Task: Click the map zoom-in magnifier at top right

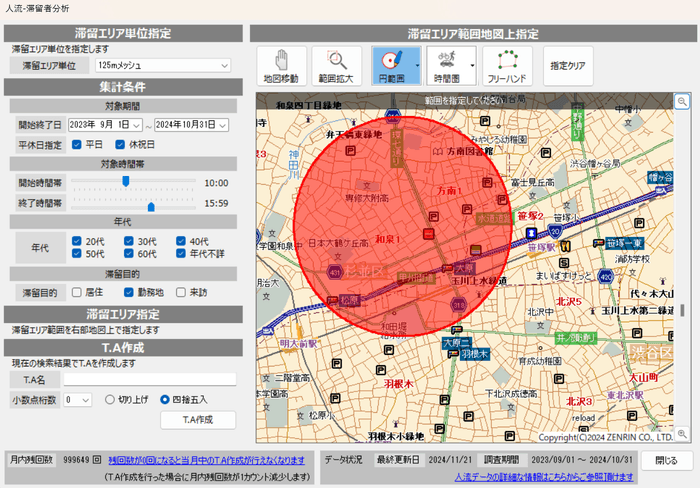Action: click(x=681, y=101)
